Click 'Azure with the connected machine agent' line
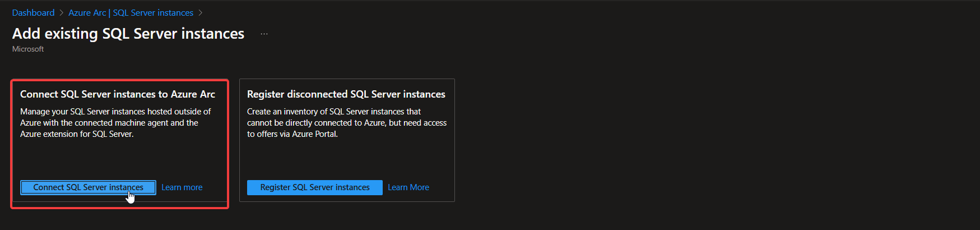The image size is (980, 230). (109, 123)
